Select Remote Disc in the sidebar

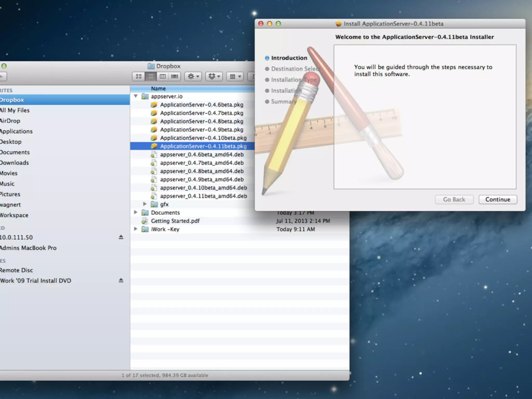tap(65, 270)
